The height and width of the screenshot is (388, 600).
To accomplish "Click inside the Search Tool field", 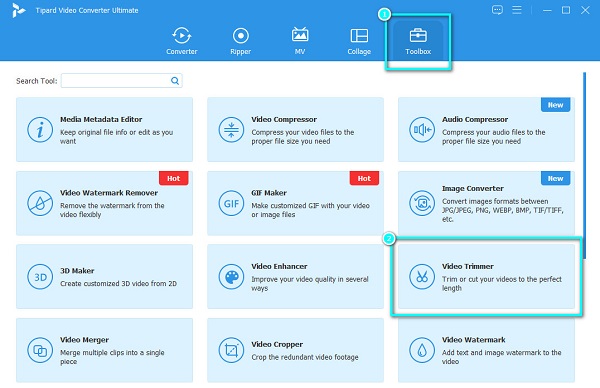I will [115, 81].
